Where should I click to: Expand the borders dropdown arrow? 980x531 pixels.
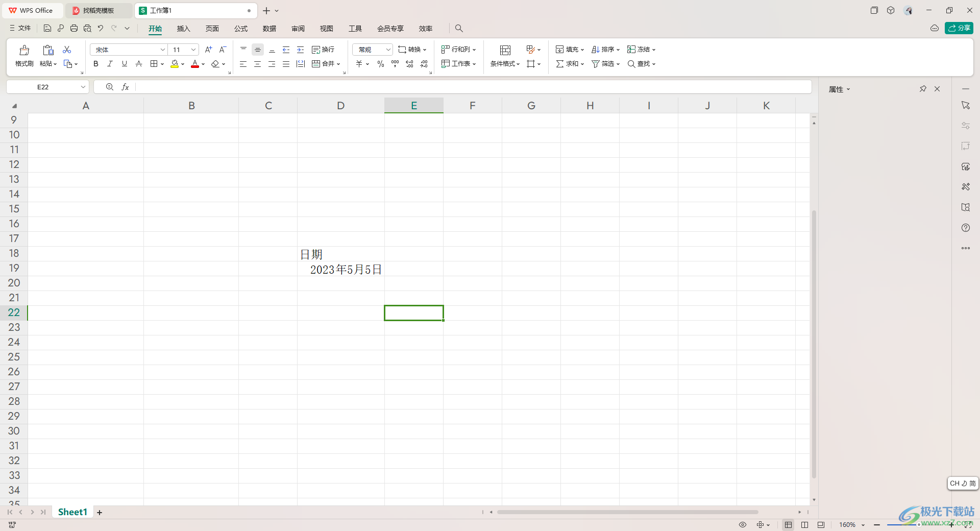click(x=162, y=64)
